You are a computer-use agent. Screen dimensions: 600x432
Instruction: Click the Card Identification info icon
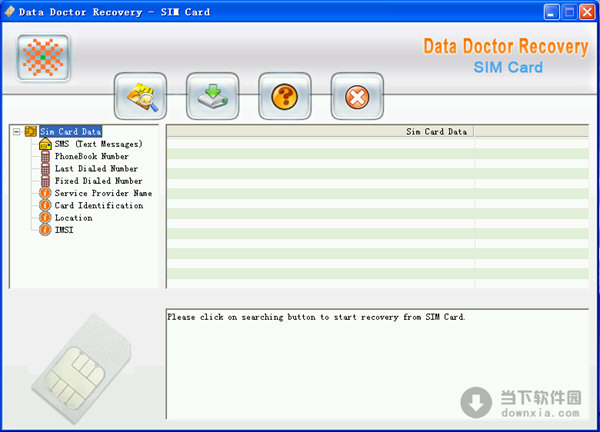45,205
